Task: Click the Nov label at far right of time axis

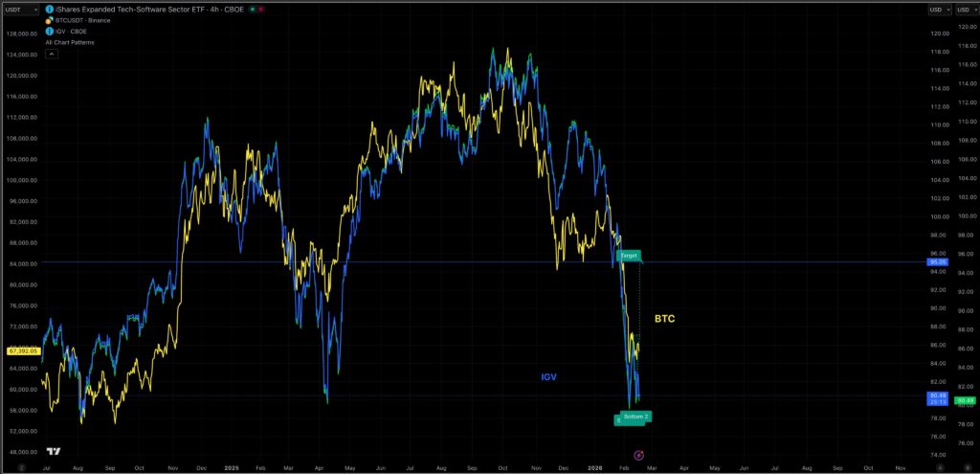Action: coord(901,467)
